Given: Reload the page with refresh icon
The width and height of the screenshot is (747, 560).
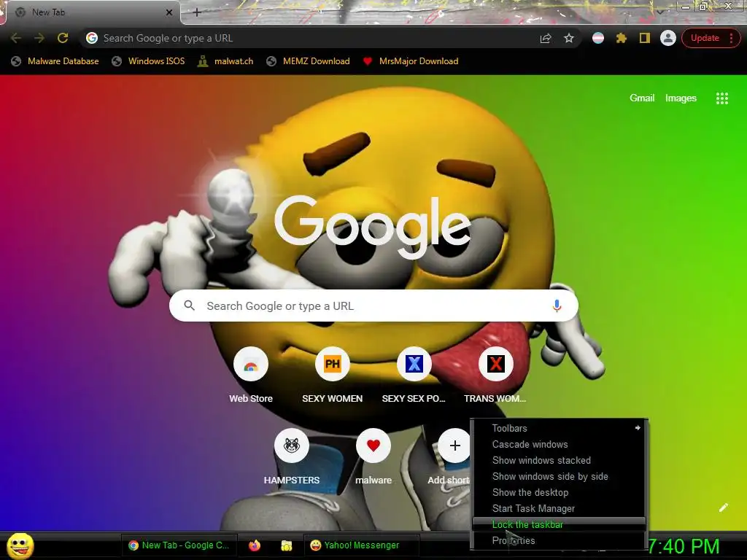Looking at the screenshot, I should coord(63,38).
